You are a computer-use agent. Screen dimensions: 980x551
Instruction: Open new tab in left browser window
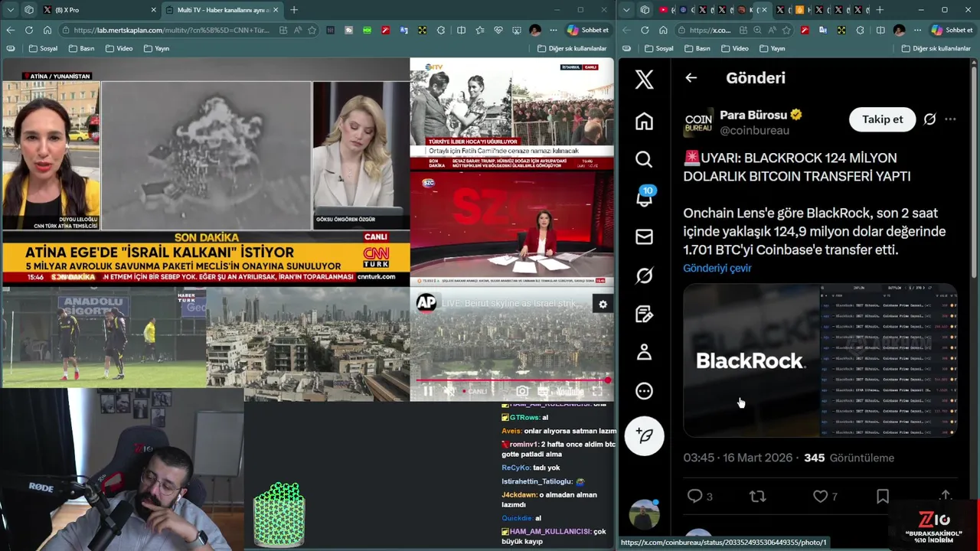(x=294, y=10)
